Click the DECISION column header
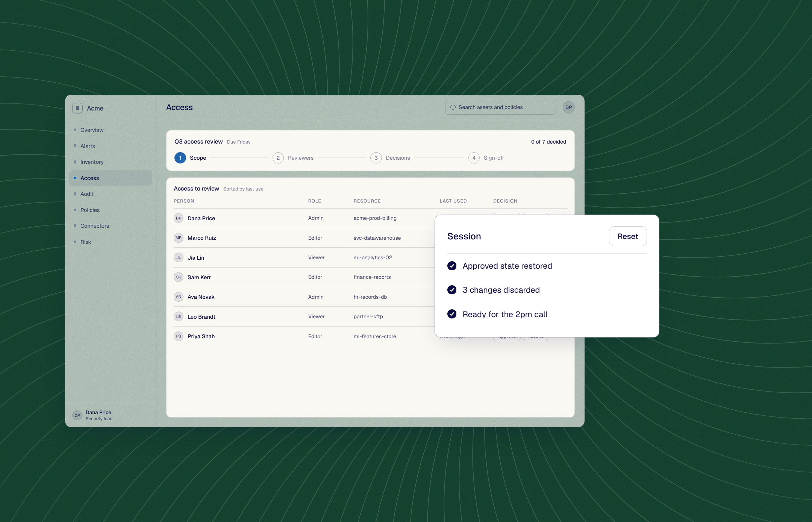This screenshot has width=812, height=522. [505, 201]
